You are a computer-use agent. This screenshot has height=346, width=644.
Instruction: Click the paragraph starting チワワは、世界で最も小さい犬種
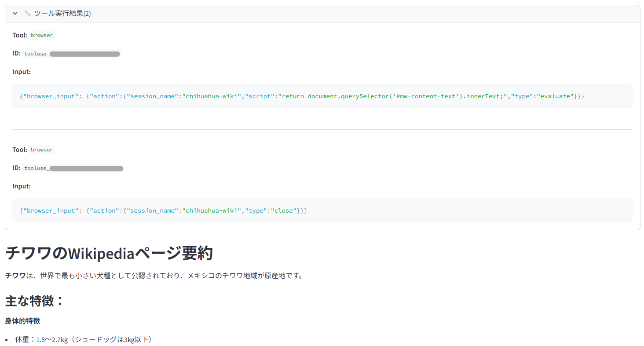tap(154, 276)
